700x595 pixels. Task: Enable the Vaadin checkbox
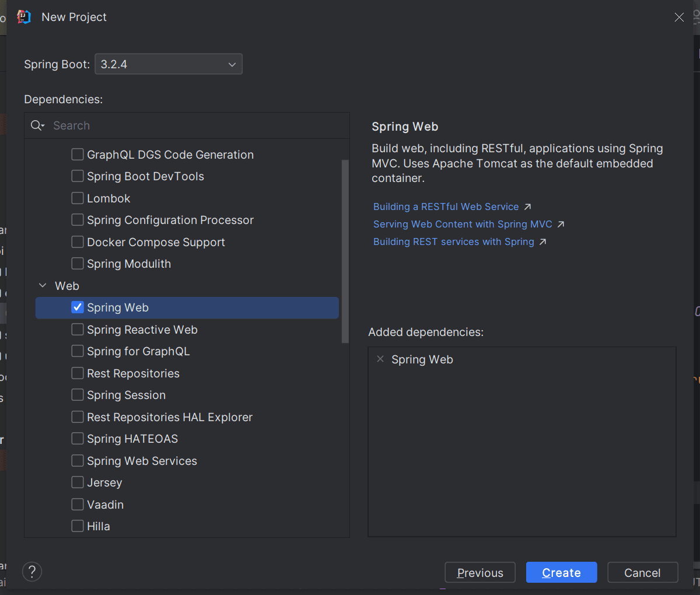point(78,505)
